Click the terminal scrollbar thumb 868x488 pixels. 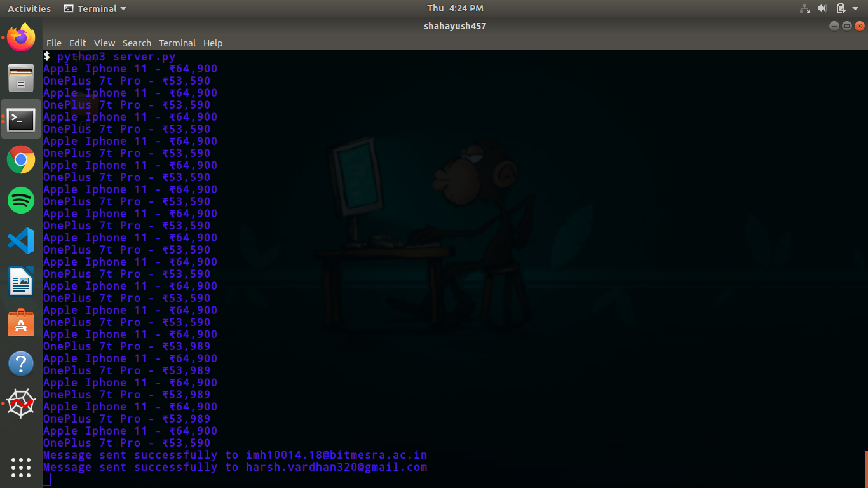point(866,469)
